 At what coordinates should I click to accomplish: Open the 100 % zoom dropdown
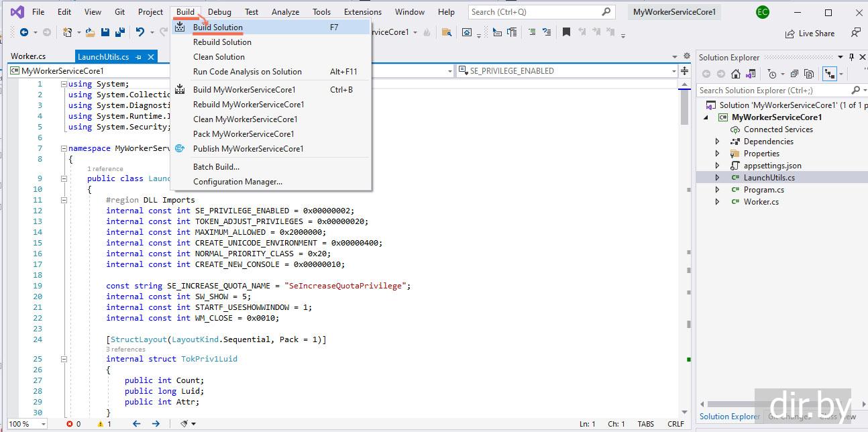(x=43, y=424)
